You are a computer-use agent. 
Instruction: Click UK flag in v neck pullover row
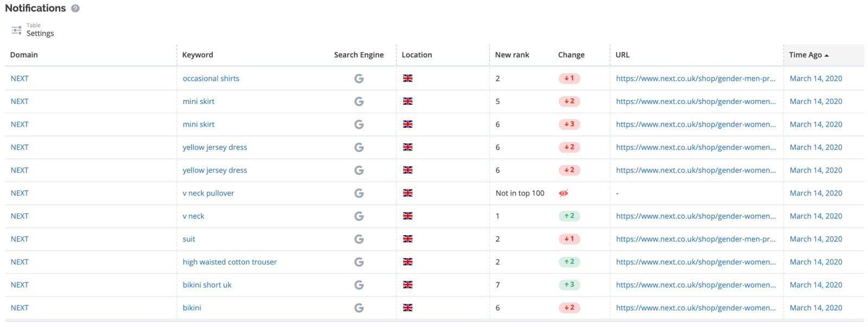[x=407, y=193]
